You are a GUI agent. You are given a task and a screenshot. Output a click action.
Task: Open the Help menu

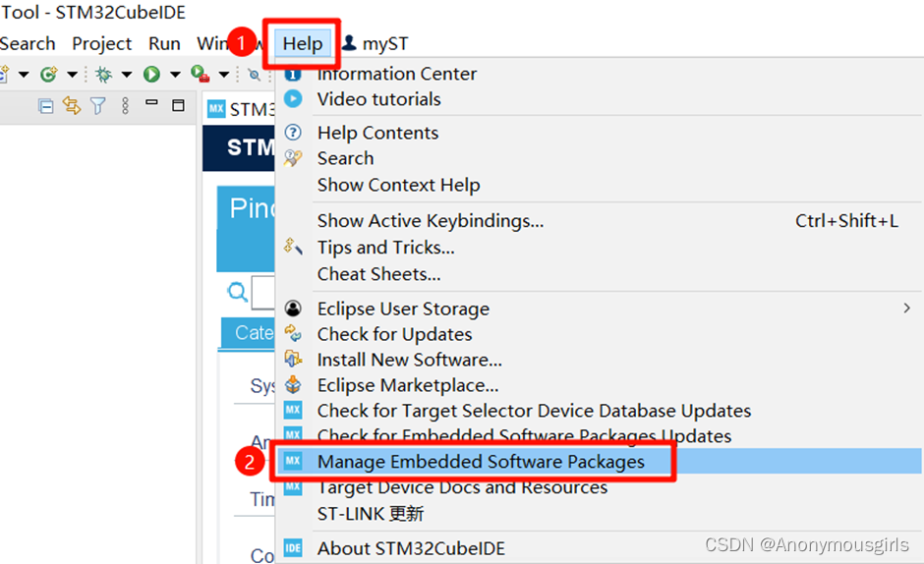[x=303, y=43]
